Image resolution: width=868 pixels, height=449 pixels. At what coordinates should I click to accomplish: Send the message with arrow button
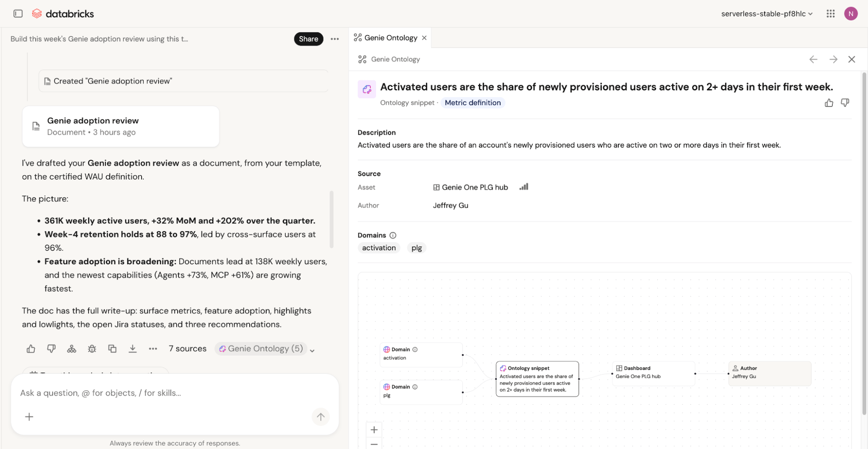pos(320,417)
